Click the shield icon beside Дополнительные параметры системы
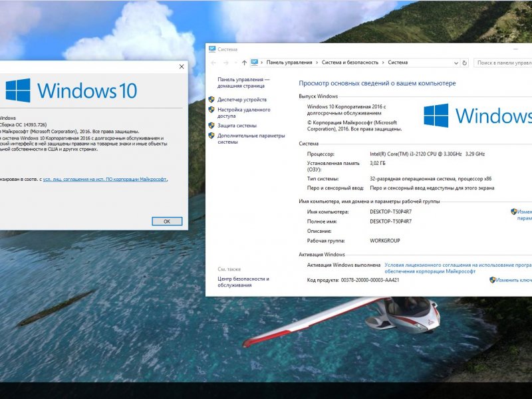The width and height of the screenshot is (532, 399). [211, 136]
